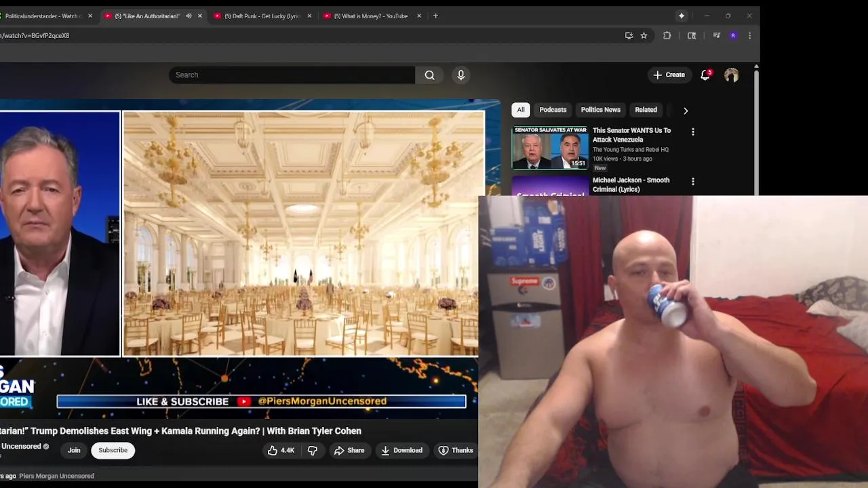Open the Chrome extensions puzzle icon
The image size is (868, 488).
tap(667, 36)
